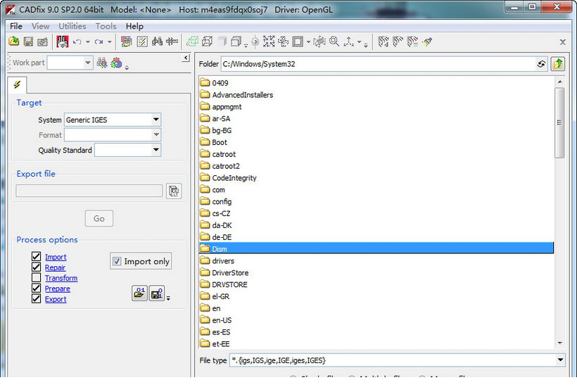
Task: Click the fit-all view arrows icon
Action: coord(269,42)
